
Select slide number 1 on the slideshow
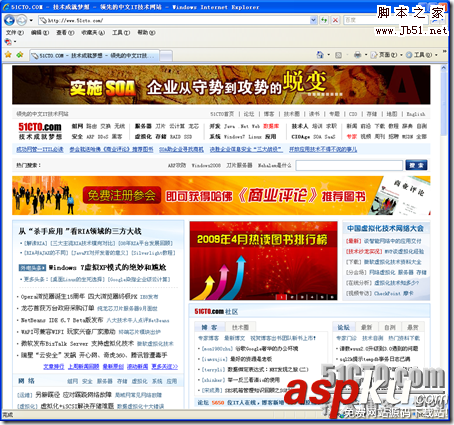[x=282, y=297]
